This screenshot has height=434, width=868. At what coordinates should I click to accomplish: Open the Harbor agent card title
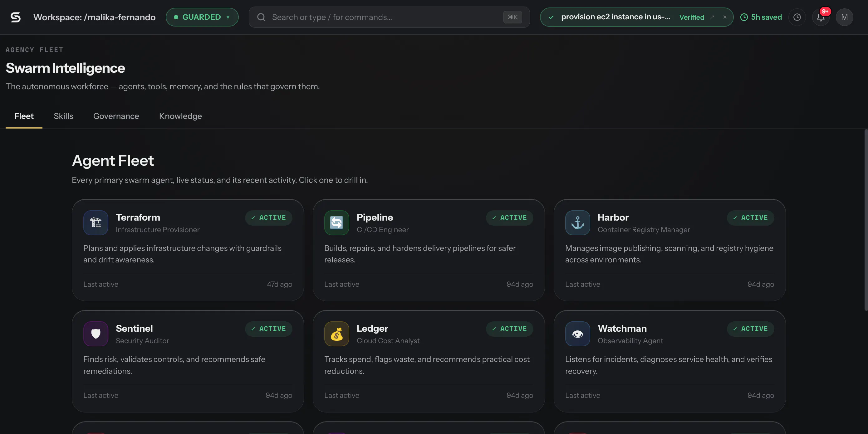pyautogui.click(x=613, y=217)
